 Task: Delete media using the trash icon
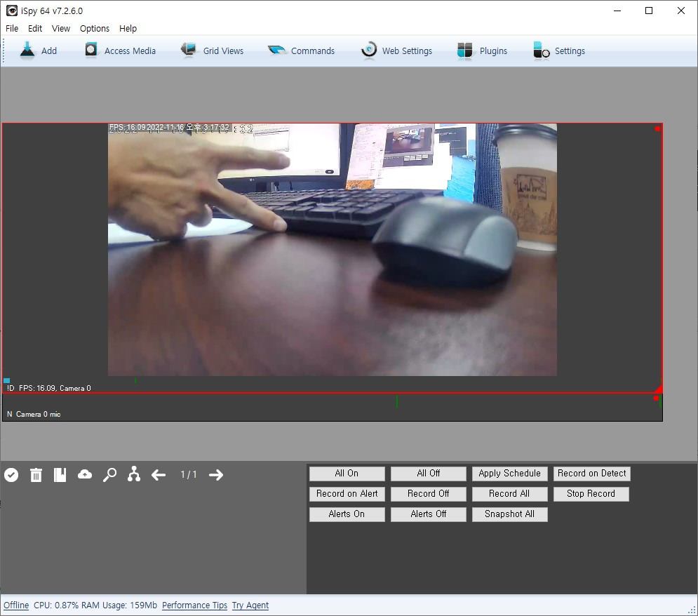point(36,474)
